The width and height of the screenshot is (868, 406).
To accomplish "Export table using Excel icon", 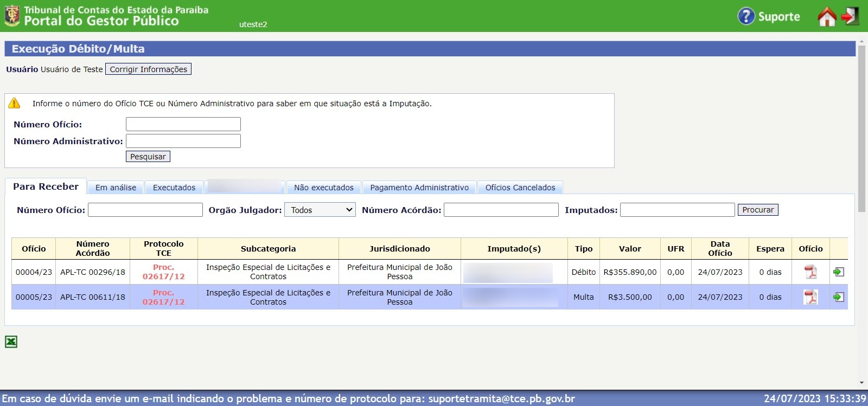I will click(x=11, y=341).
